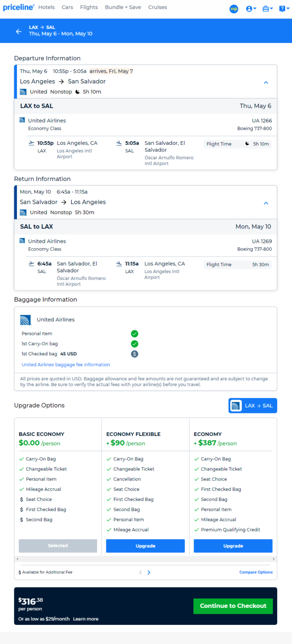The height and width of the screenshot is (644, 292).
Task: Click Premium Qualifying Credit check icon
Action: [197, 530]
